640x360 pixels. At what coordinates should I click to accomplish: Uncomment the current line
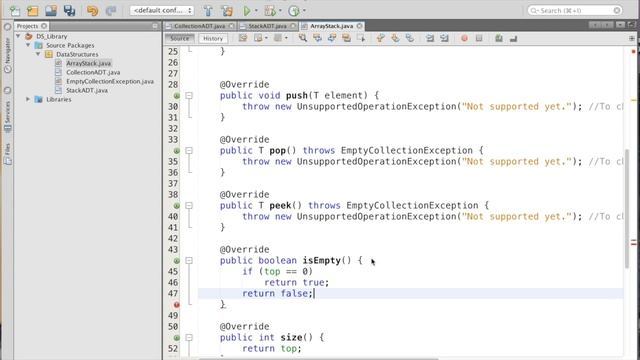coord(513,38)
